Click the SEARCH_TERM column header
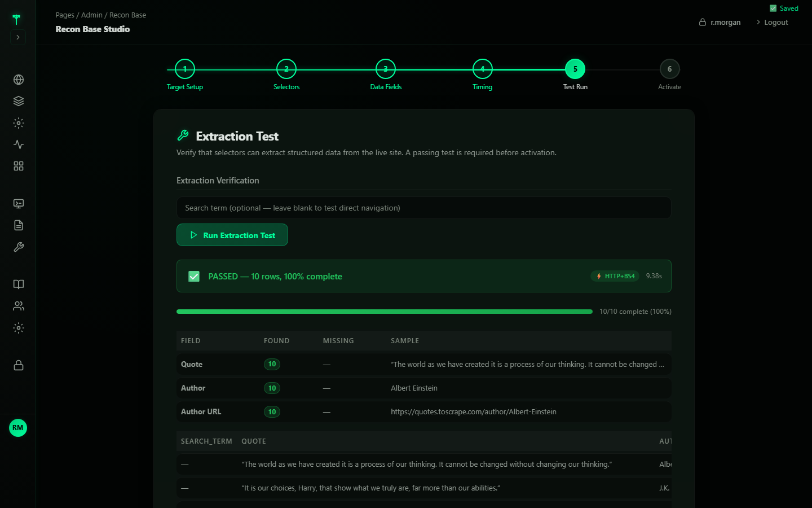The height and width of the screenshot is (508, 812). 206,441
